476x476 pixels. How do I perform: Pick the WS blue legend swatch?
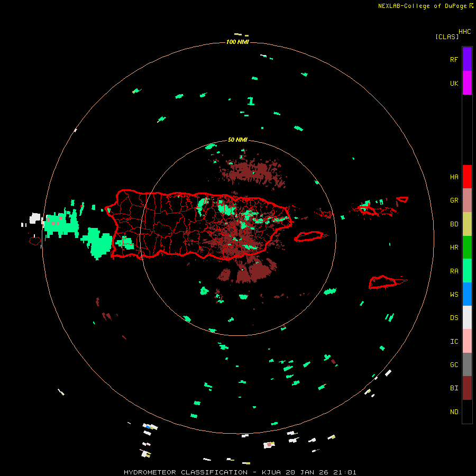click(x=467, y=294)
